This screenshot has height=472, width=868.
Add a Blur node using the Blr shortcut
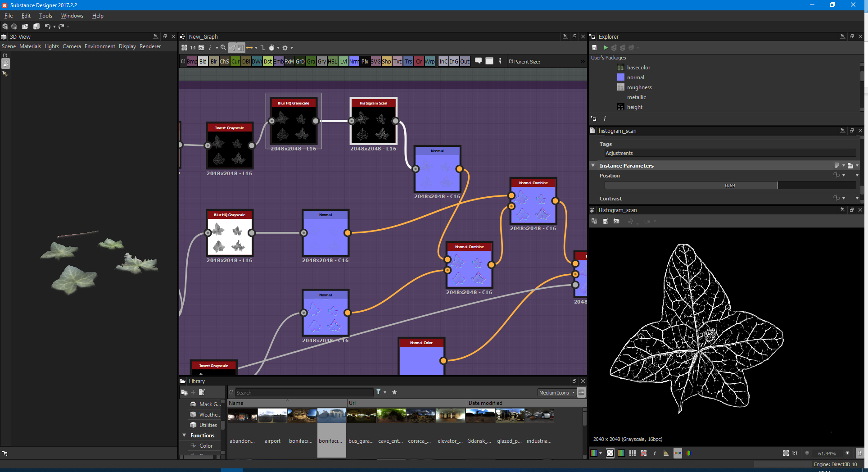214,62
